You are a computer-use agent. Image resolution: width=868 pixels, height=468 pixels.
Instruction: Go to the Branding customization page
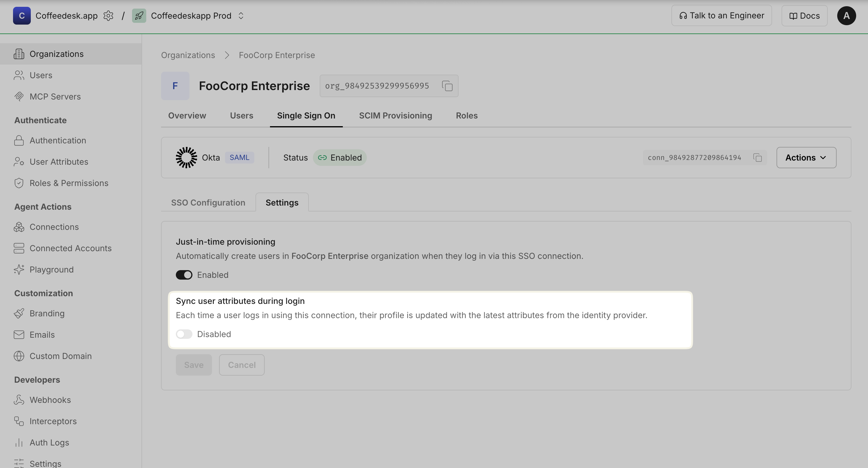pos(47,313)
